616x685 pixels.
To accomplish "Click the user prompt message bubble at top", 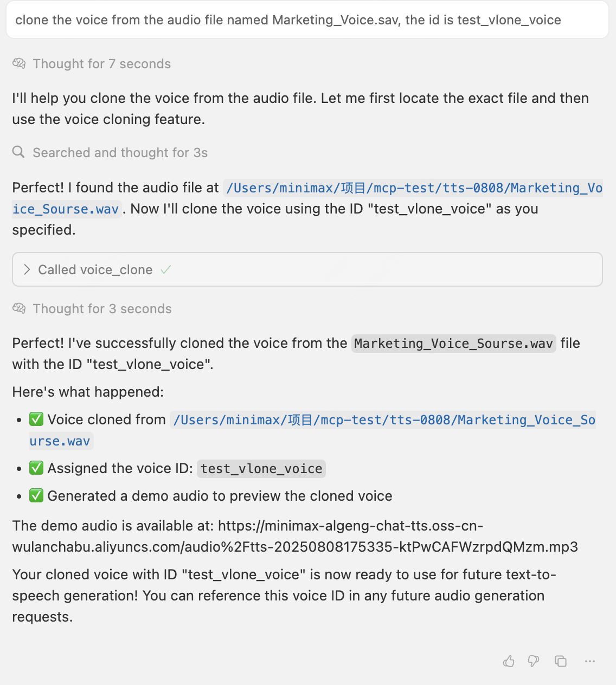I will pos(307,20).
